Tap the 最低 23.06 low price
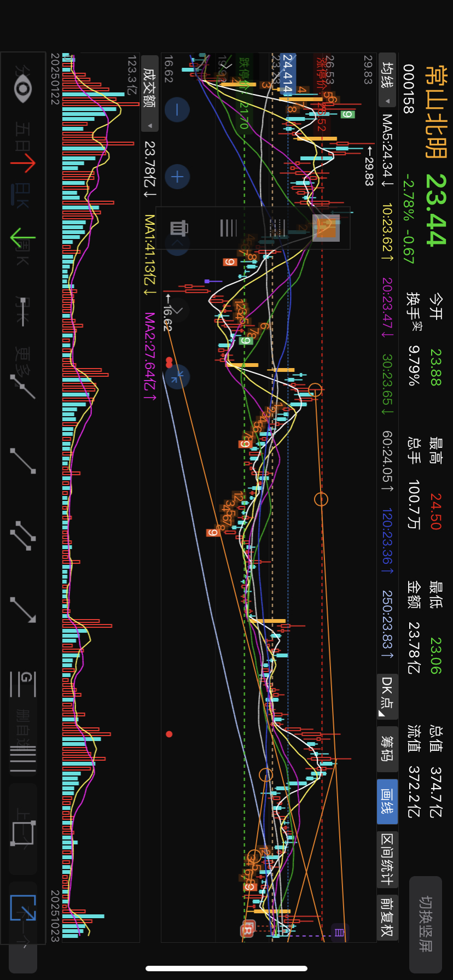This screenshot has height=980, width=453. pos(435,627)
